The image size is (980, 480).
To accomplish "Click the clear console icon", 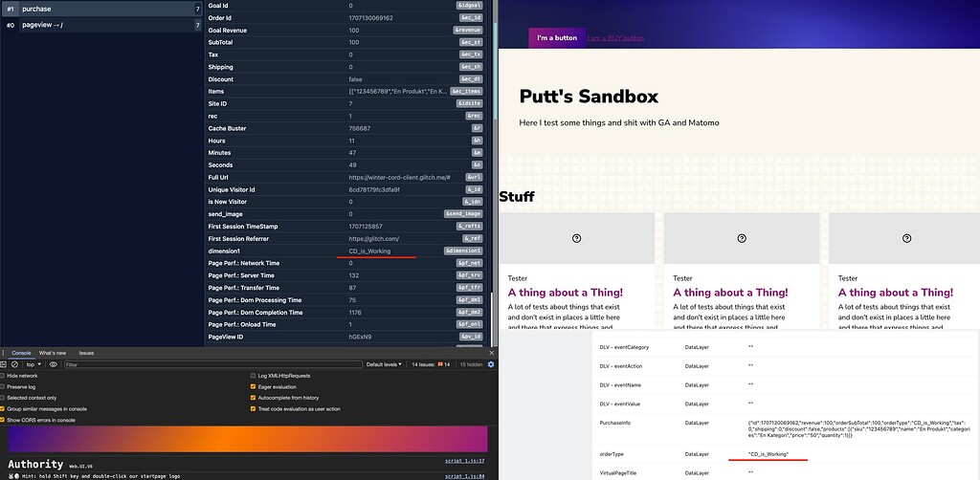I will point(14,364).
